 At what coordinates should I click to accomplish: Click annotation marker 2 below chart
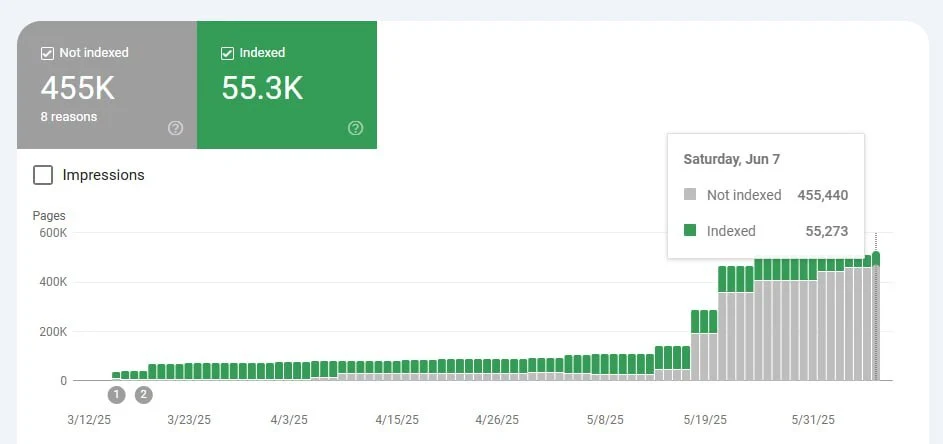tap(143, 394)
